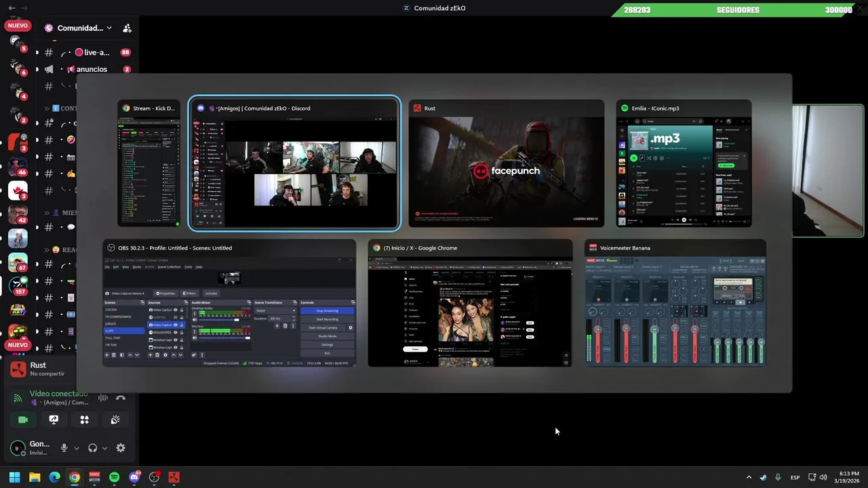Image resolution: width=868 pixels, height=488 pixels.
Task: Launch Microsoft Edge from the taskbar
Action: click(x=54, y=477)
